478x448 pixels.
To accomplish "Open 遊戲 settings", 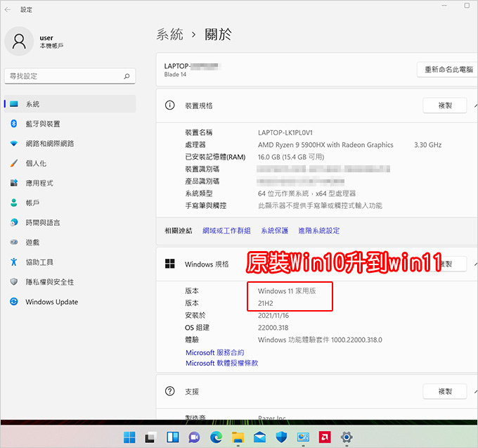I will click(70, 243).
